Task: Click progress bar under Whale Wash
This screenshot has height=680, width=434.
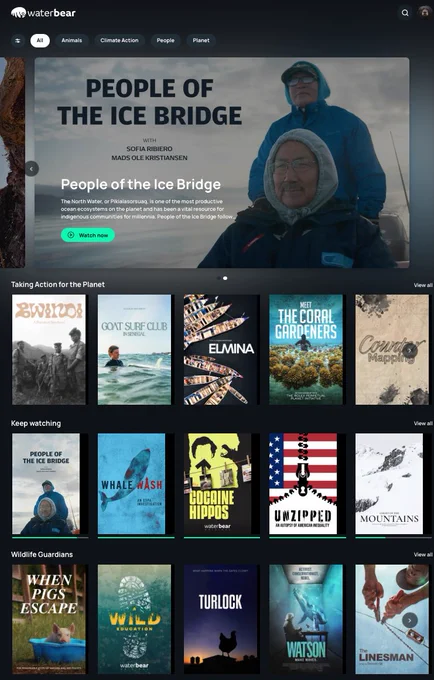Action: (136, 537)
